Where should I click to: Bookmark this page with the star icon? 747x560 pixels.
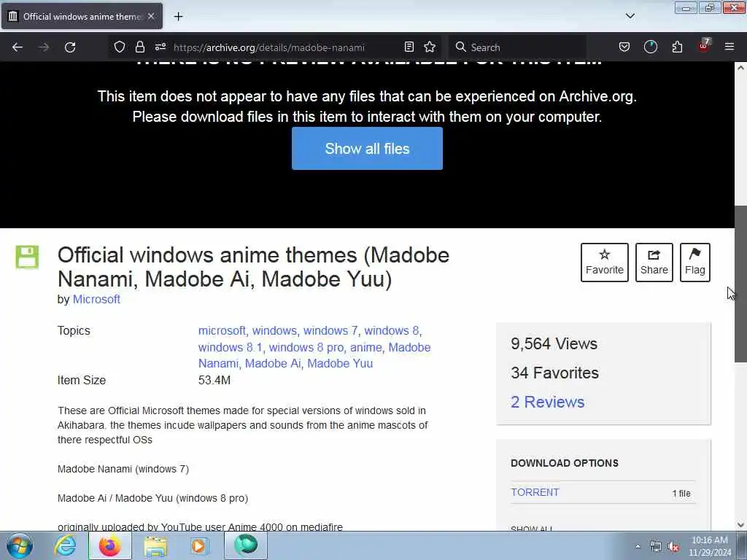point(430,47)
